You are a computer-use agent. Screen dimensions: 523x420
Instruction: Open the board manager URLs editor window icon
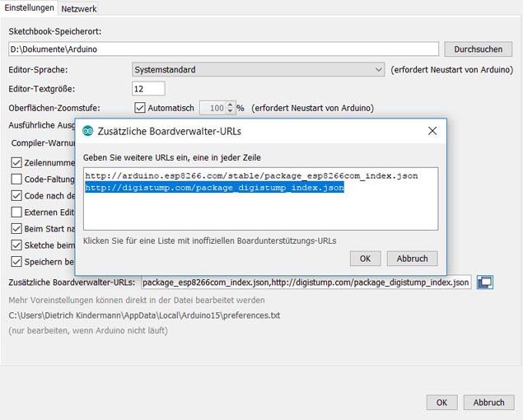[484, 282]
